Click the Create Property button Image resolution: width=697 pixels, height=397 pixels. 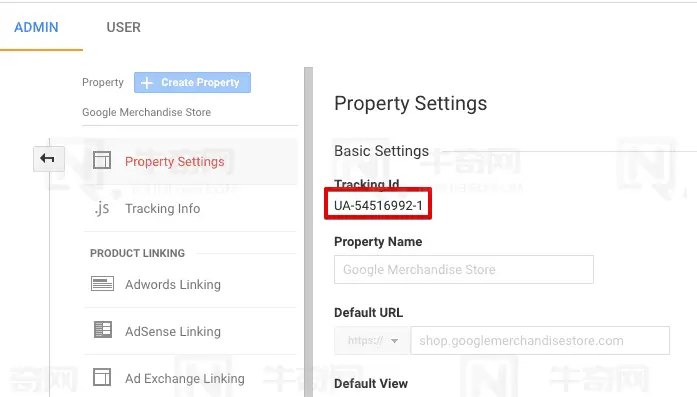click(192, 83)
